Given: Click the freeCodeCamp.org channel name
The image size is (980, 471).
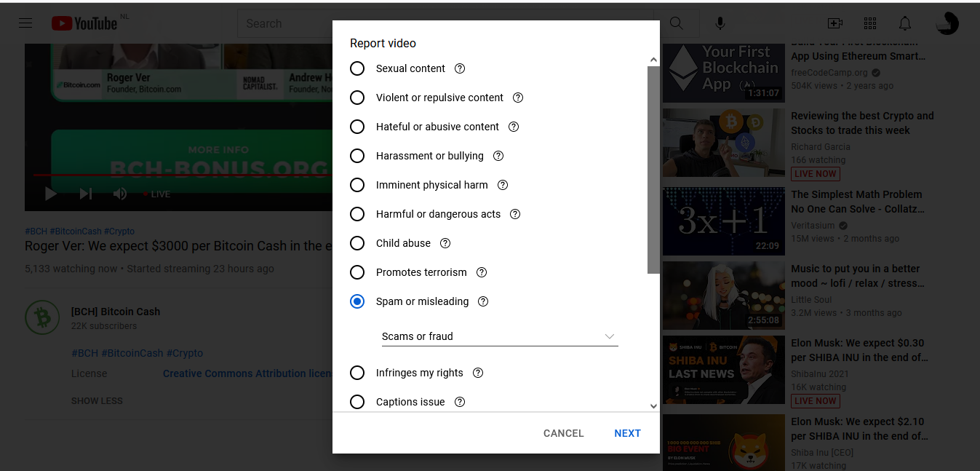Looking at the screenshot, I should pyautogui.click(x=829, y=73).
